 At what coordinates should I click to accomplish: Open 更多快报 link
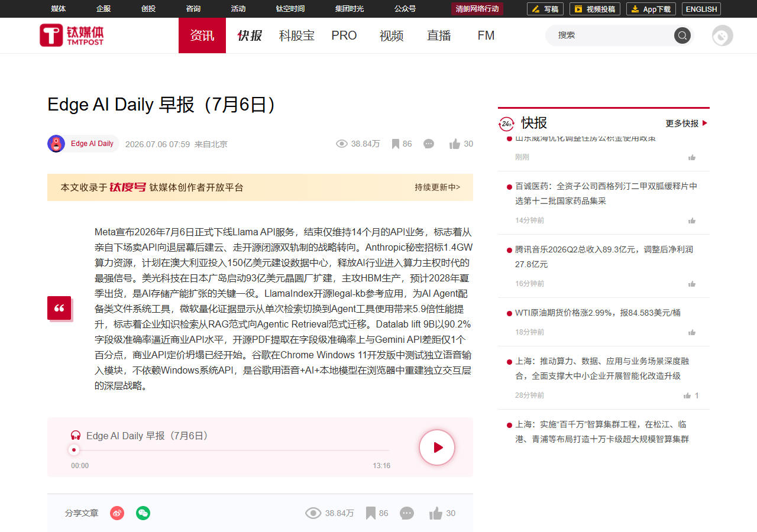point(687,124)
